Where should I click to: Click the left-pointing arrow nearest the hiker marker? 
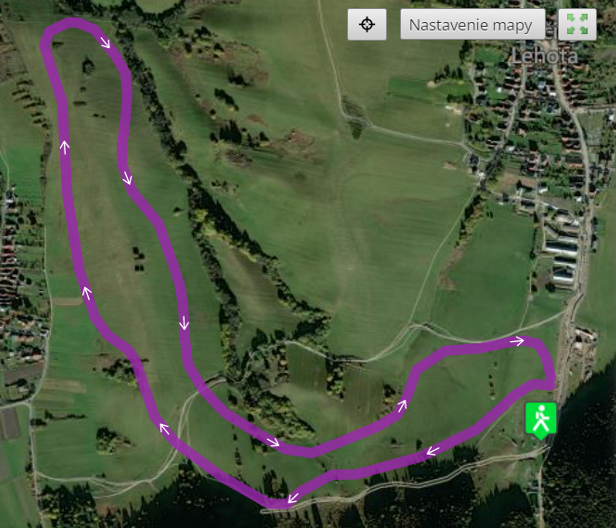pyautogui.click(x=433, y=451)
